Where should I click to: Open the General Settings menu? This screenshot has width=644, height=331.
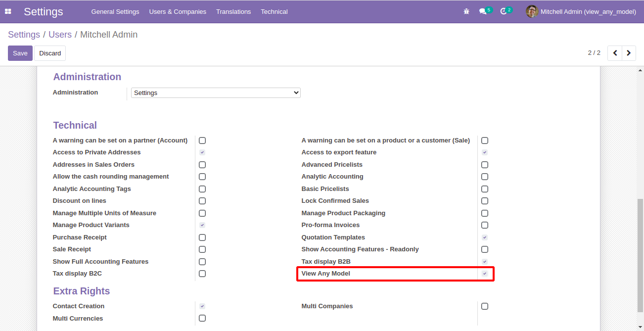pyautogui.click(x=115, y=11)
